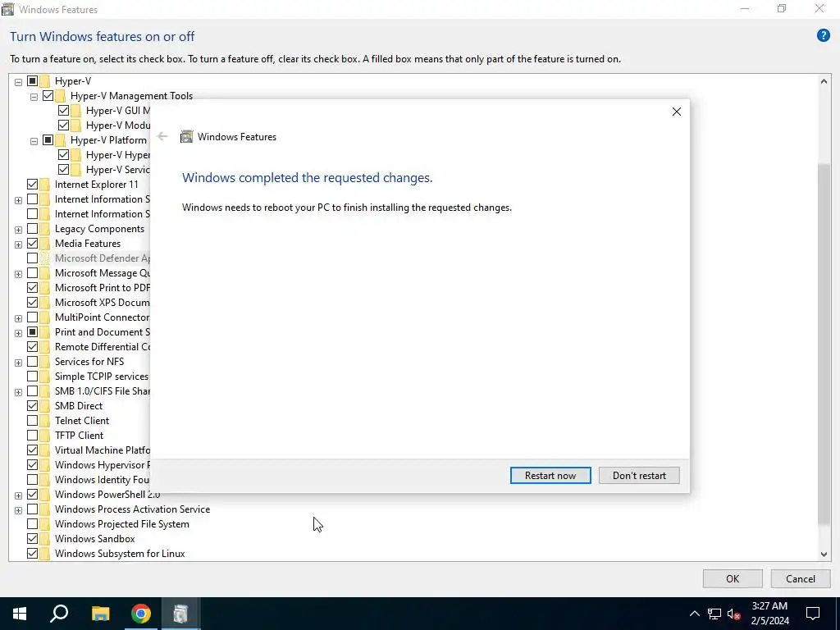Viewport: 840px width, 630px height.
Task: Select the Windows Process Activation Service row
Action: coord(132,509)
